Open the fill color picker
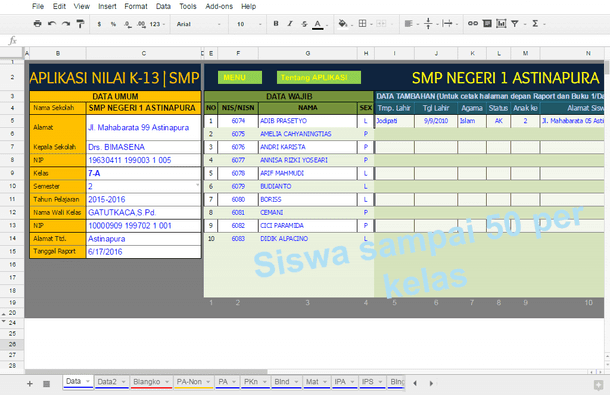 pos(343,24)
